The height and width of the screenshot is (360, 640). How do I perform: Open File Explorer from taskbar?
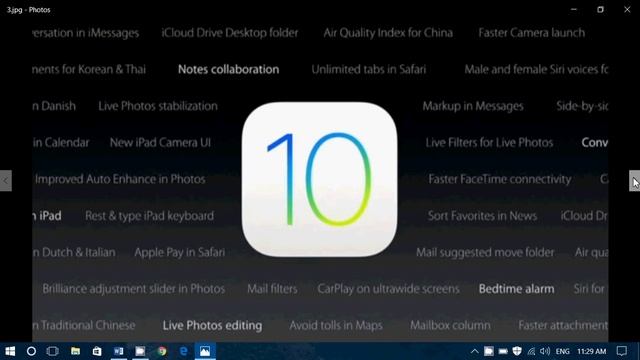point(76,351)
